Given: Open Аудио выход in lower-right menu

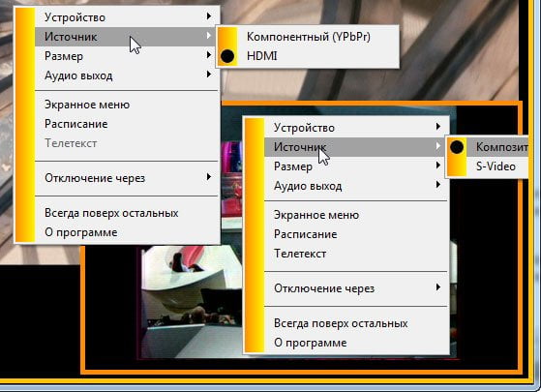Looking at the screenshot, I should tap(356, 186).
